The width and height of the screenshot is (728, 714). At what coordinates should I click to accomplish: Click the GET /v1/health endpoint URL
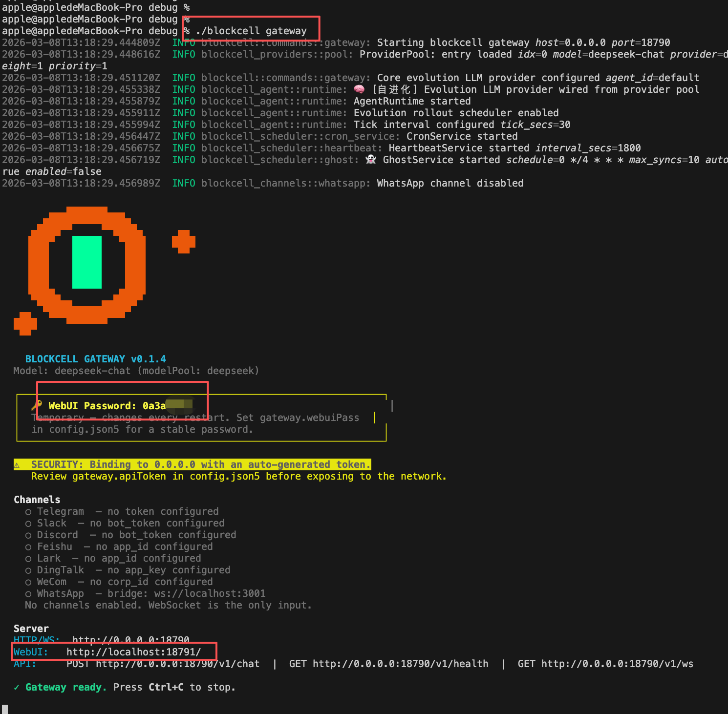[x=389, y=664]
